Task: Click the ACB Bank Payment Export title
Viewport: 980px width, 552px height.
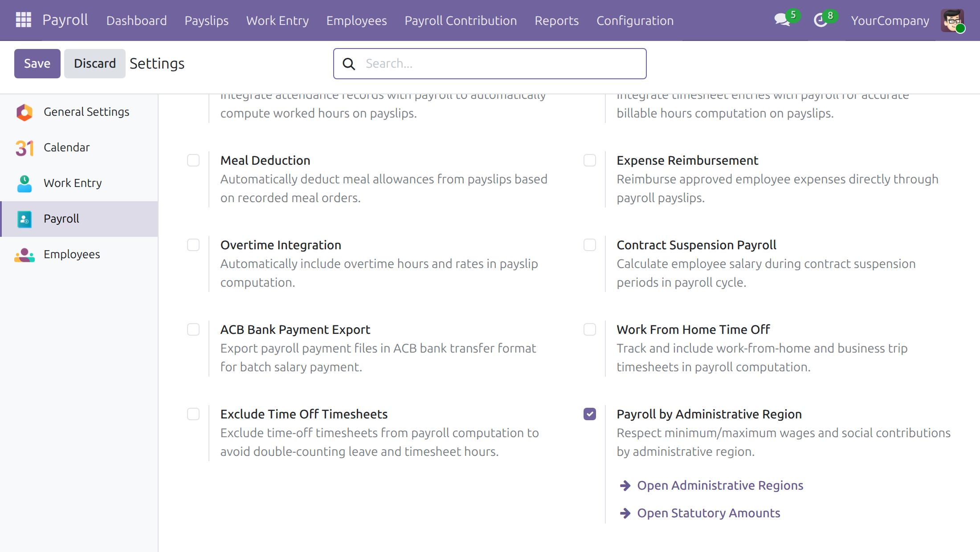Action: pyautogui.click(x=295, y=329)
